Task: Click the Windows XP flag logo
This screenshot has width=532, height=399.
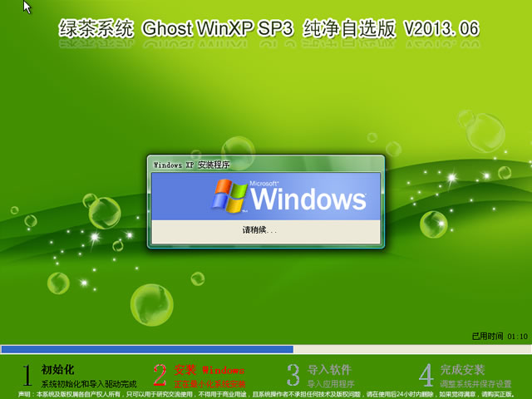Action: (229, 196)
